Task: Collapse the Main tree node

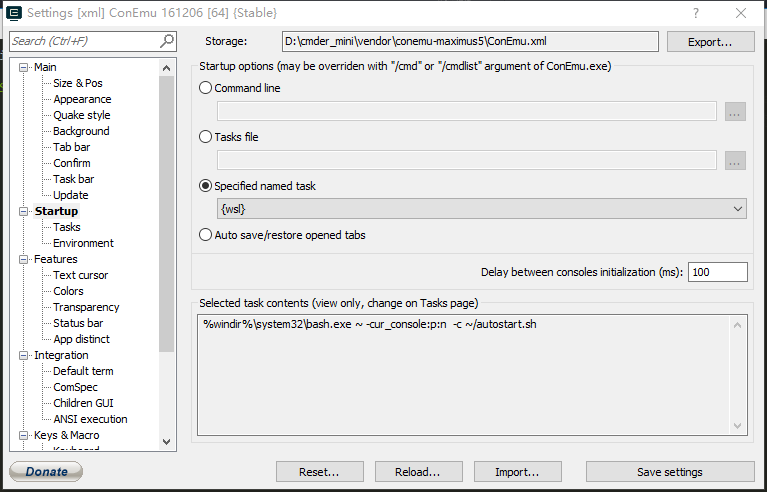Action: pos(23,67)
